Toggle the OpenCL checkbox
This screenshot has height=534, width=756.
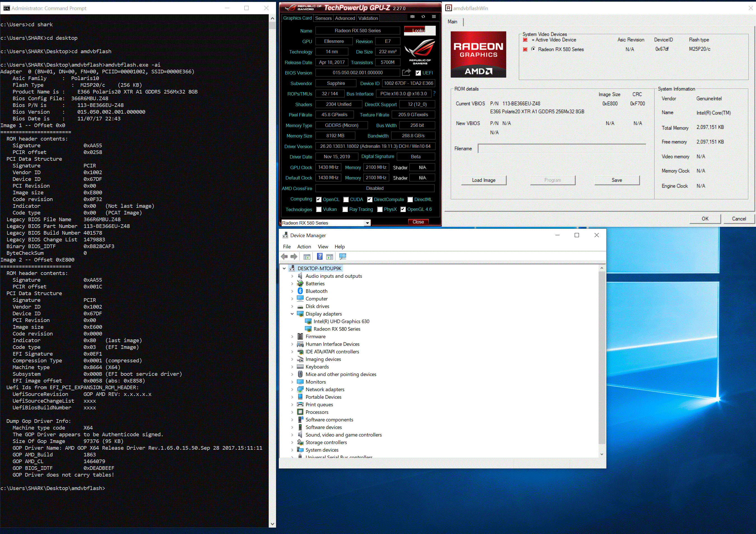point(319,200)
